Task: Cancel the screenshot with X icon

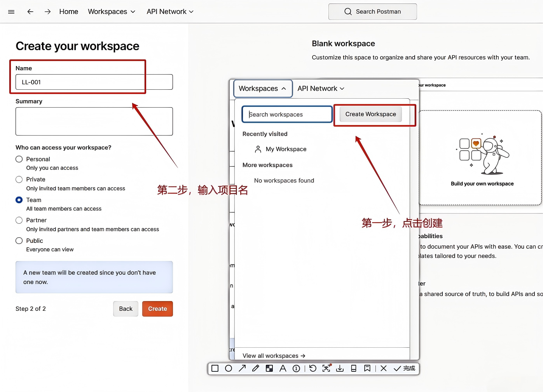Action: [384, 368]
